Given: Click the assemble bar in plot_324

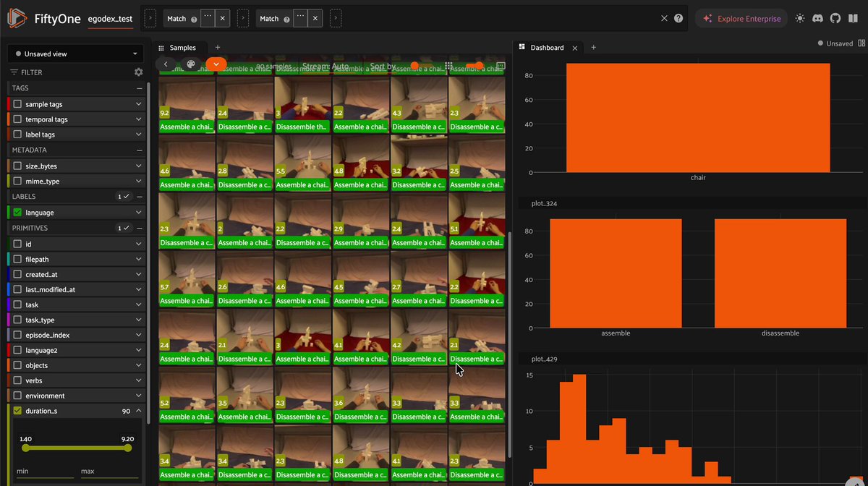Looking at the screenshot, I should pyautogui.click(x=616, y=273).
